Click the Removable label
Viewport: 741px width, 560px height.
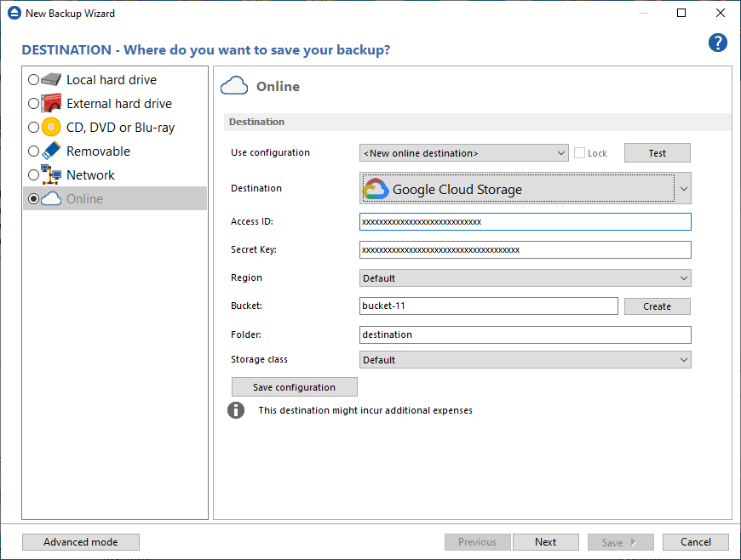[98, 151]
